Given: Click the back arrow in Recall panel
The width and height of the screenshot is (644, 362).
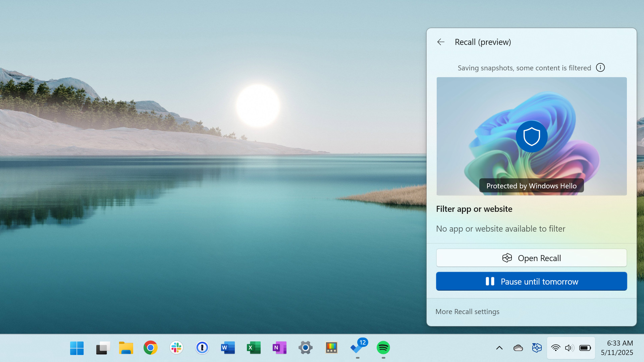Looking at the screenshot, I should click(440, 42).
